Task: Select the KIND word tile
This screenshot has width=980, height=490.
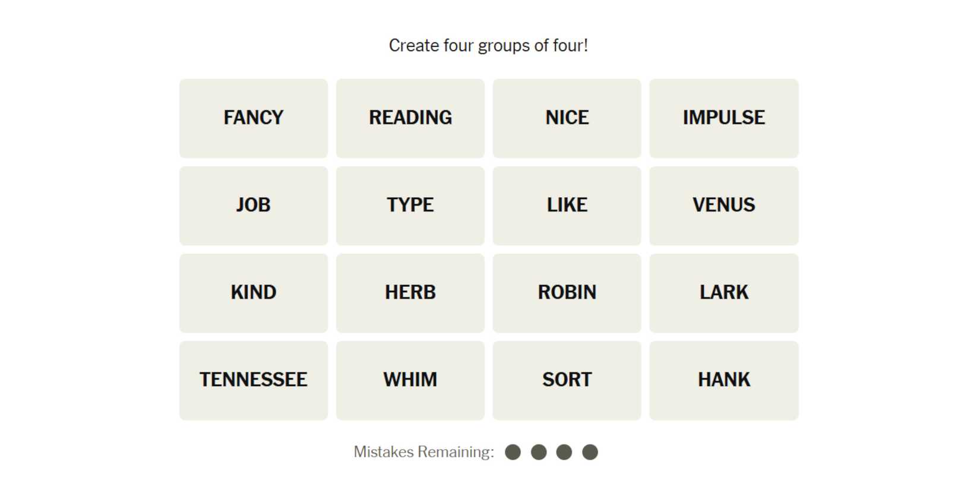Action: (x=254, y=293)
